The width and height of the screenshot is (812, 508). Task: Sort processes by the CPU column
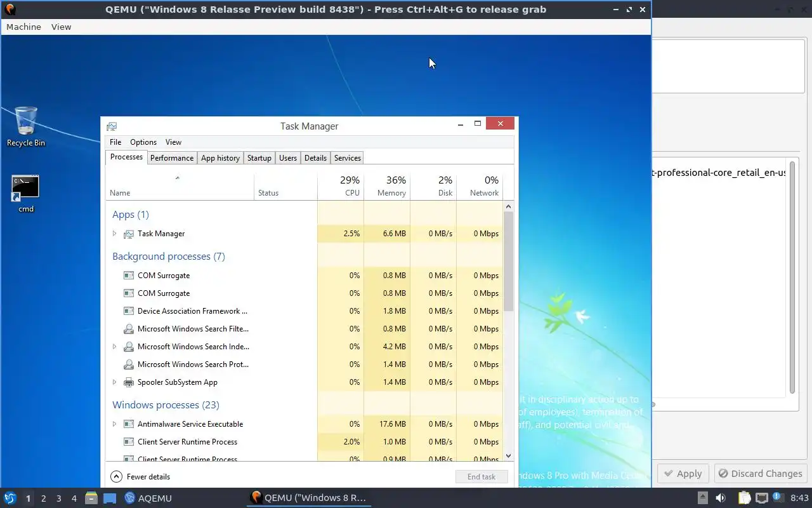pyautogui.click(x=341, y=186)
